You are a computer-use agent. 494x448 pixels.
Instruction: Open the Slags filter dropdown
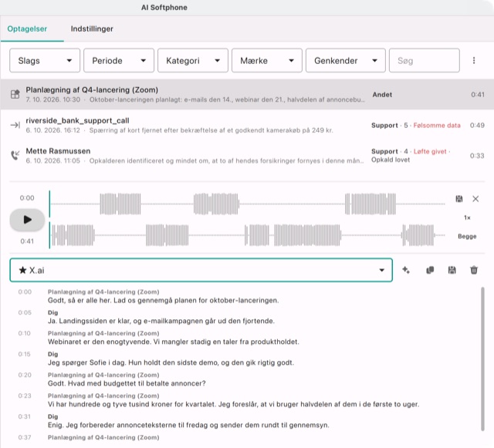pos(45,60)
